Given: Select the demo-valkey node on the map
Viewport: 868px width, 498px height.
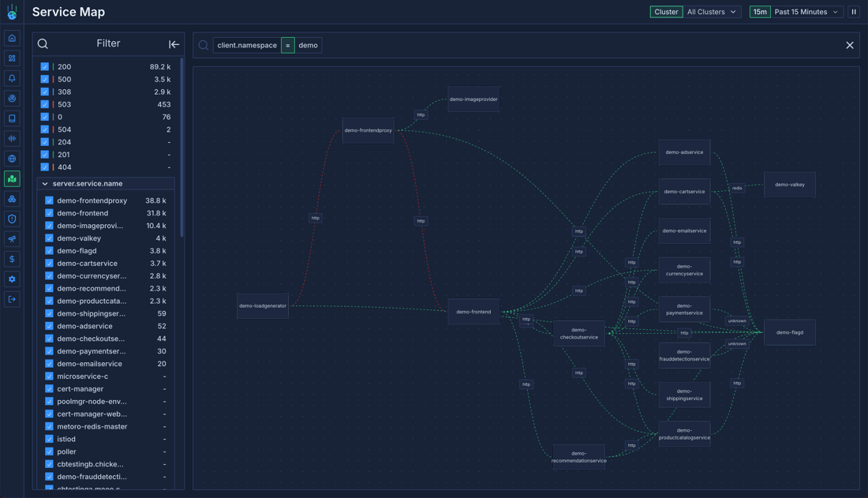Looking at the screenshot, I should click(789, 185).
